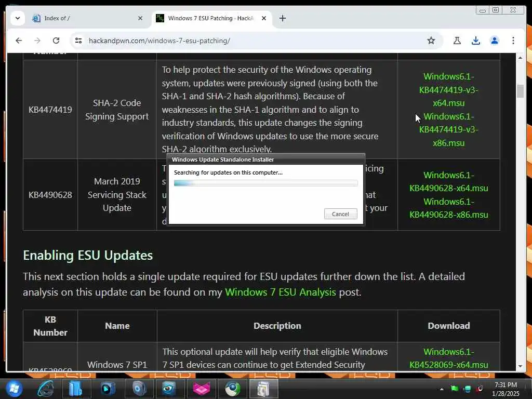Viewport: 532px width, 399px height.
Task: Click 'SHA-2 Code Signing Support' name cell
Action: [117, 110]
